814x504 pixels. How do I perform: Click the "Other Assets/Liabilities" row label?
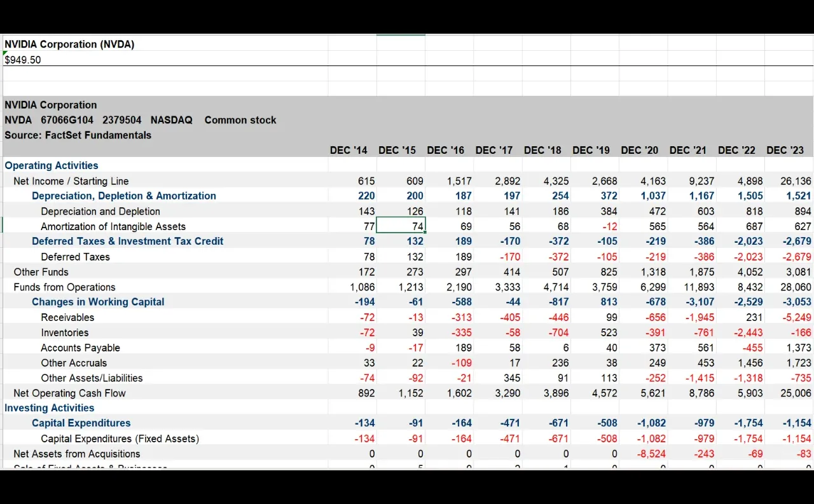click(x=92, y=378)
